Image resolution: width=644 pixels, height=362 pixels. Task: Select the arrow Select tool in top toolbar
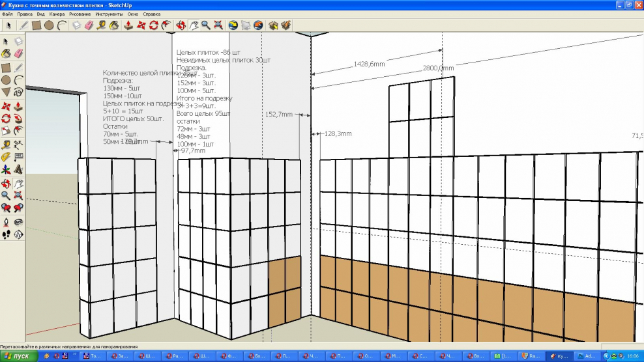click(8, 25)
